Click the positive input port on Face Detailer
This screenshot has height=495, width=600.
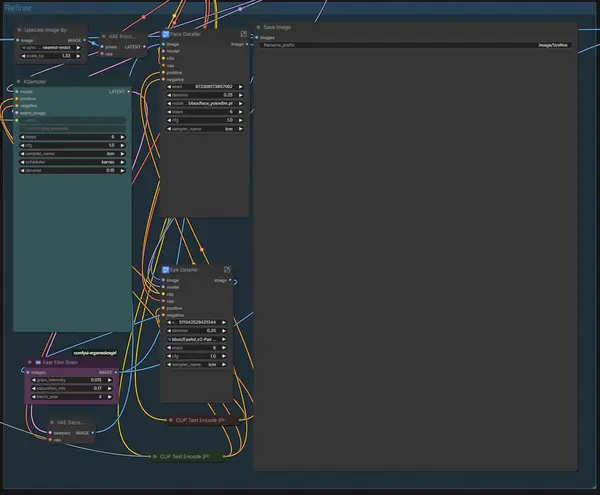tap(163, 72)
